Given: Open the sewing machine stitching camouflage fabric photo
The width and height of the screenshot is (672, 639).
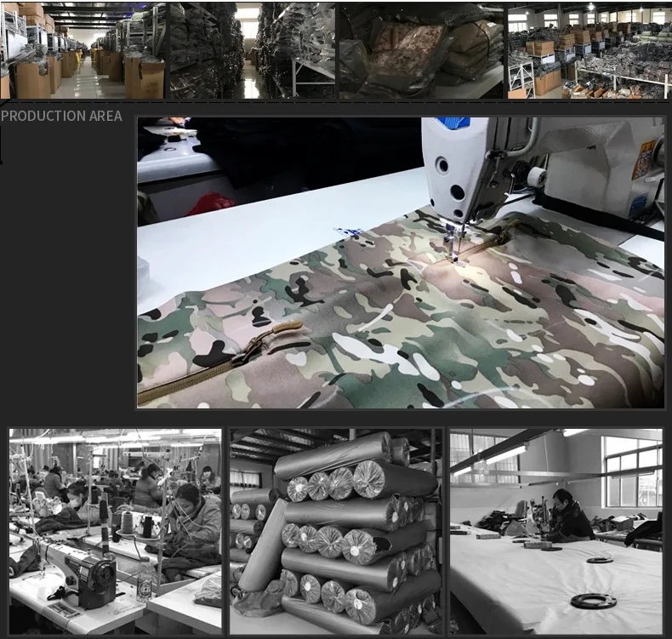Looking at the screenshot, I should pos(401,262).
